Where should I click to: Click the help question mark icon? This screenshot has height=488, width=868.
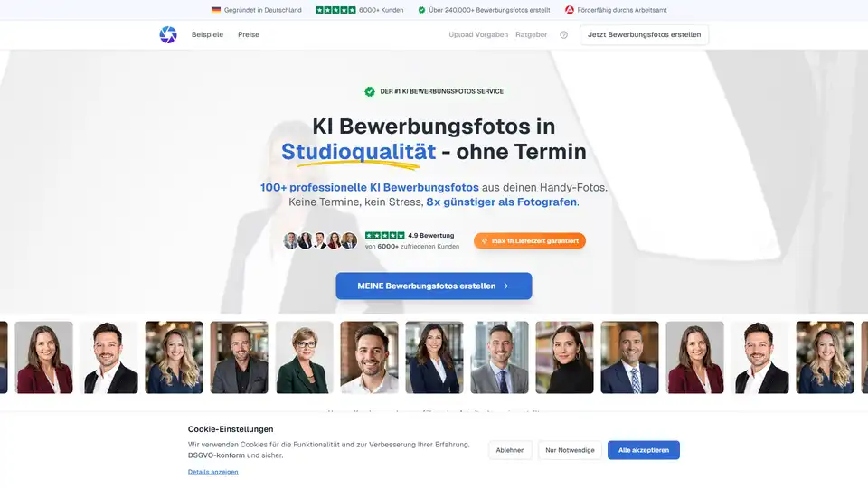(564, 35)
